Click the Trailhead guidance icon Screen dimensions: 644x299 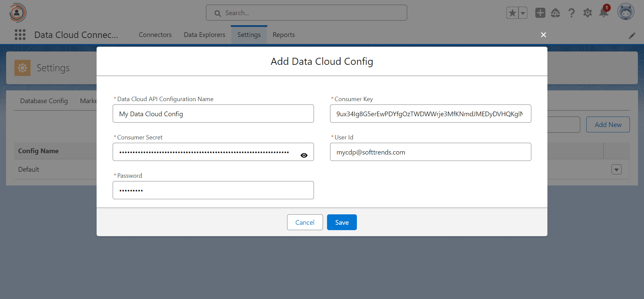coord(555,13)
